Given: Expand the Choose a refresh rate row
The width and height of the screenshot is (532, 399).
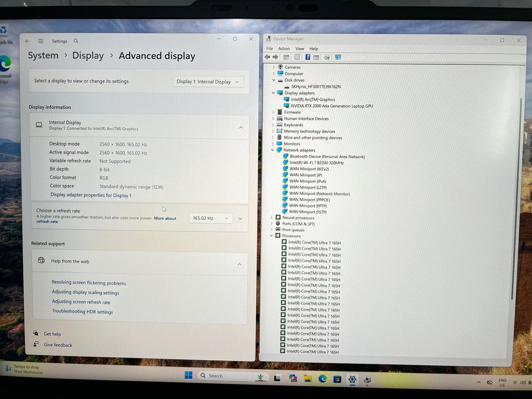Looking at the screenshot, I should click(x=240, y=219).
